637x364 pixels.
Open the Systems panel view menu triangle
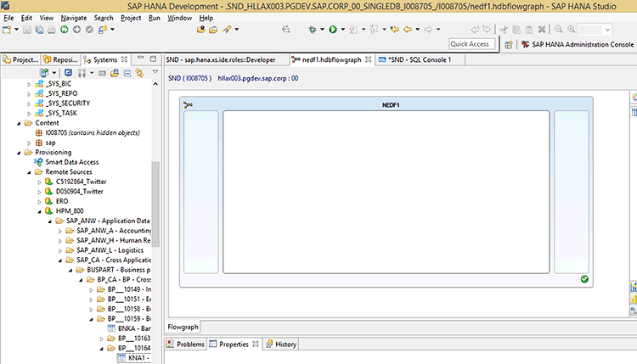(155, 72)
